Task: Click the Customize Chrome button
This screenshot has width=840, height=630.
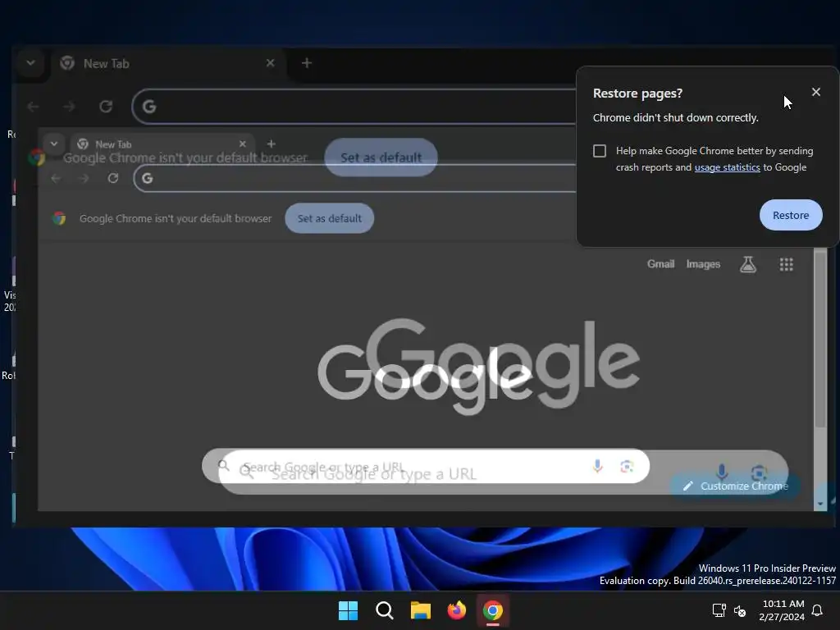Action: pos(735,486)
